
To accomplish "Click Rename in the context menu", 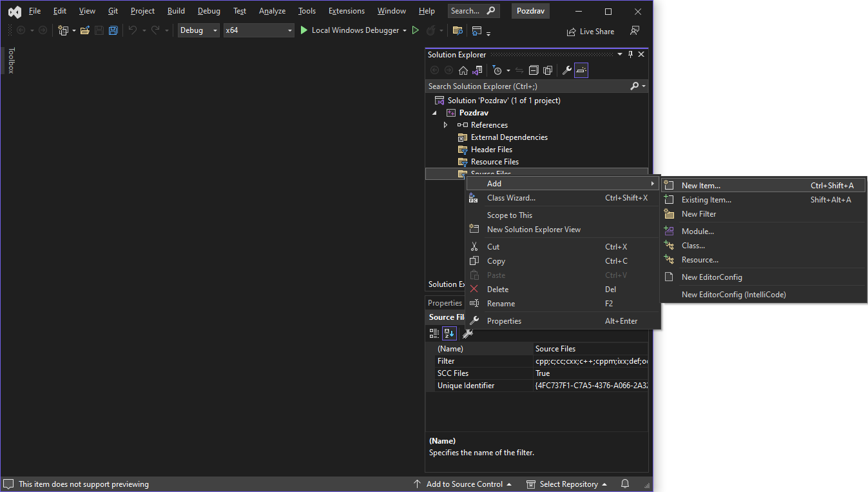I will click(x=563, y=304).
